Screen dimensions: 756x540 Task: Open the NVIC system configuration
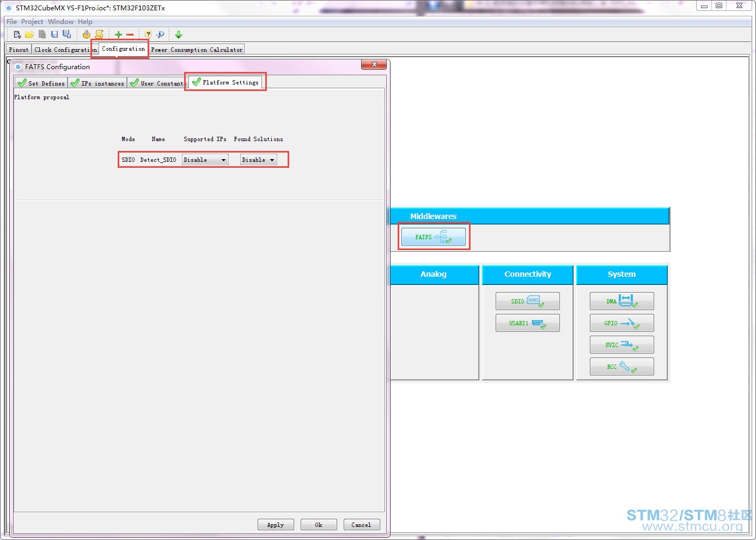tap(622, 345)
